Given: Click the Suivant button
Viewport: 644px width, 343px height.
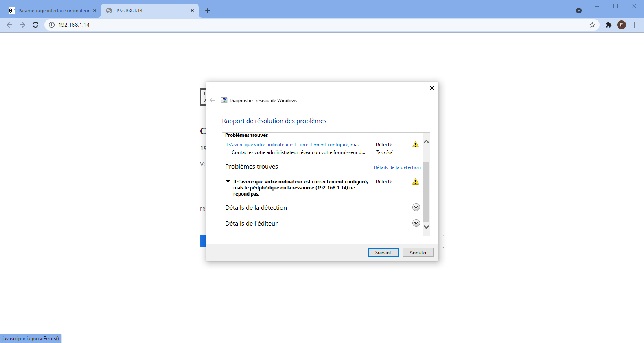Looking at the screenshot, I should 383,253.
